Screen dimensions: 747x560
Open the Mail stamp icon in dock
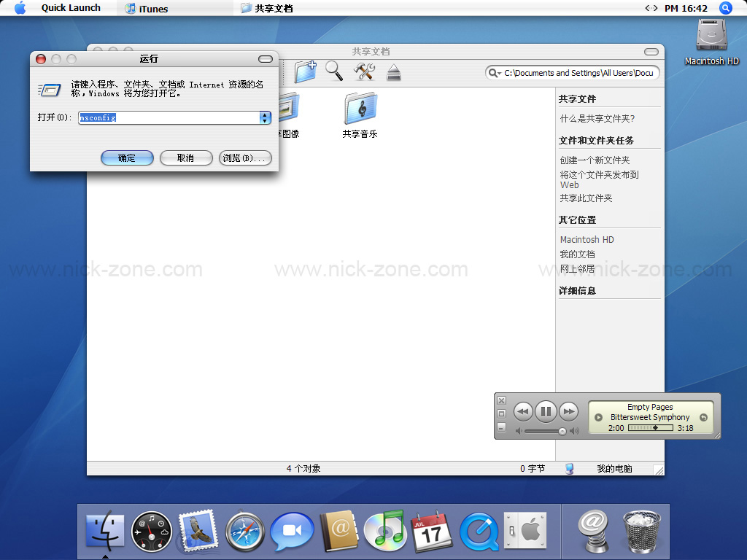tap(198, 531)
